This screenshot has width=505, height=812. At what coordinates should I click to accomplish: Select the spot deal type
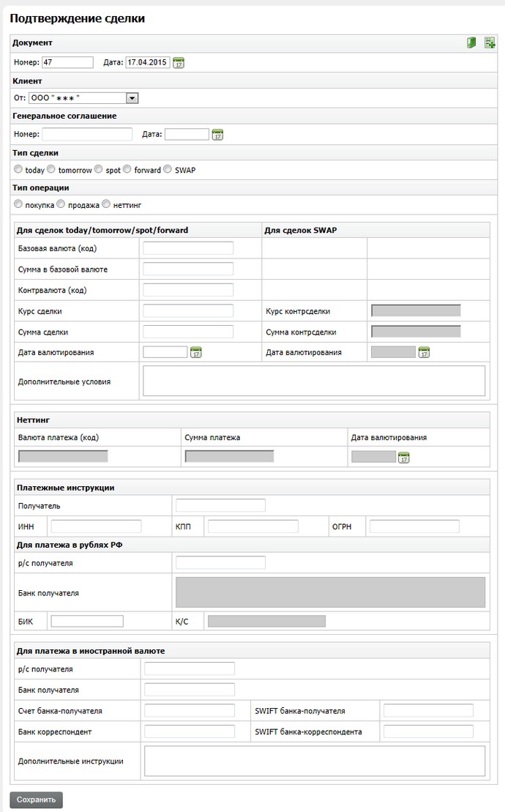(98, 169)
